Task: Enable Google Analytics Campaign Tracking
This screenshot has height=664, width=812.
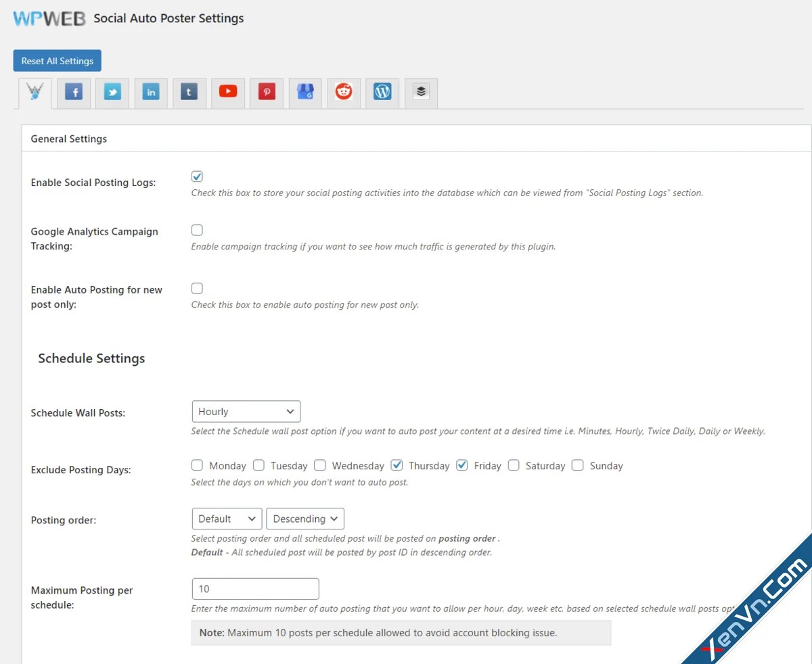Action: [x=197, y=230]
